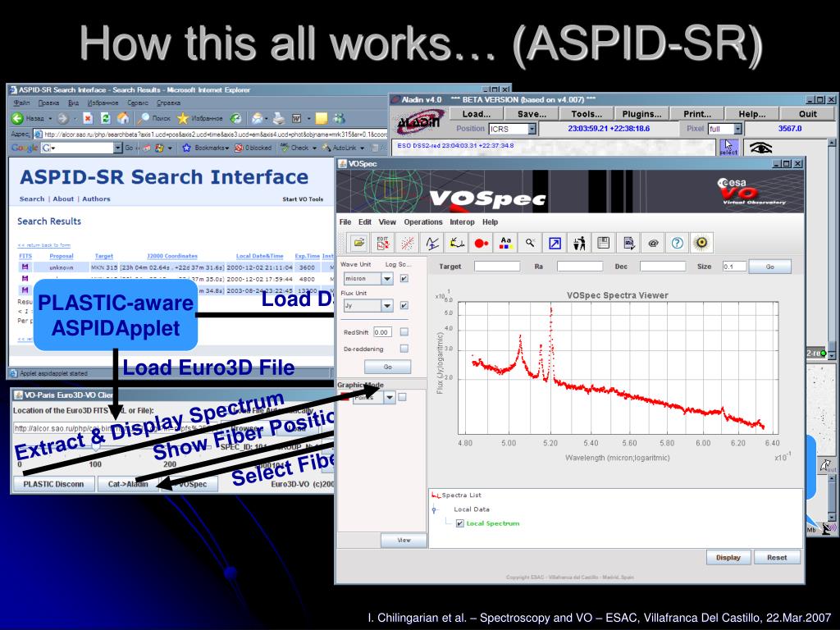Open the File menu in VOSpec
The width and height of the screenshot is (840, 630).
pos(345,221)
